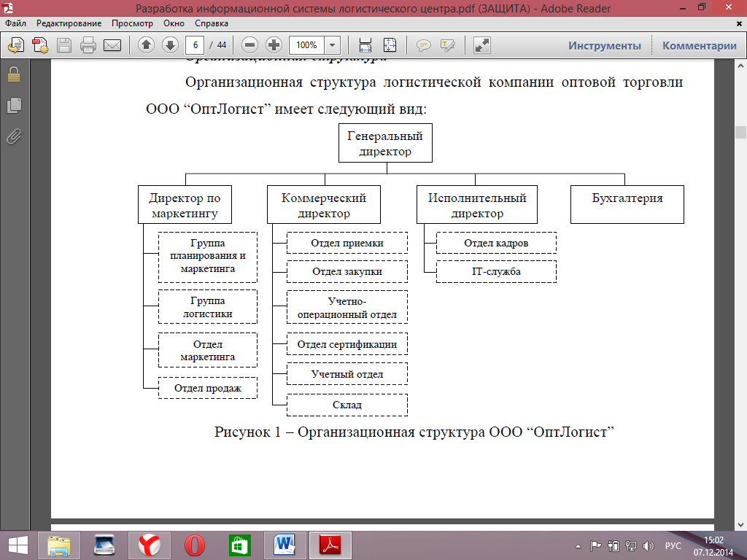Fit page width scrolling icon
The height and width of the screenshot is (560, 747).
[x=365, y=45]
